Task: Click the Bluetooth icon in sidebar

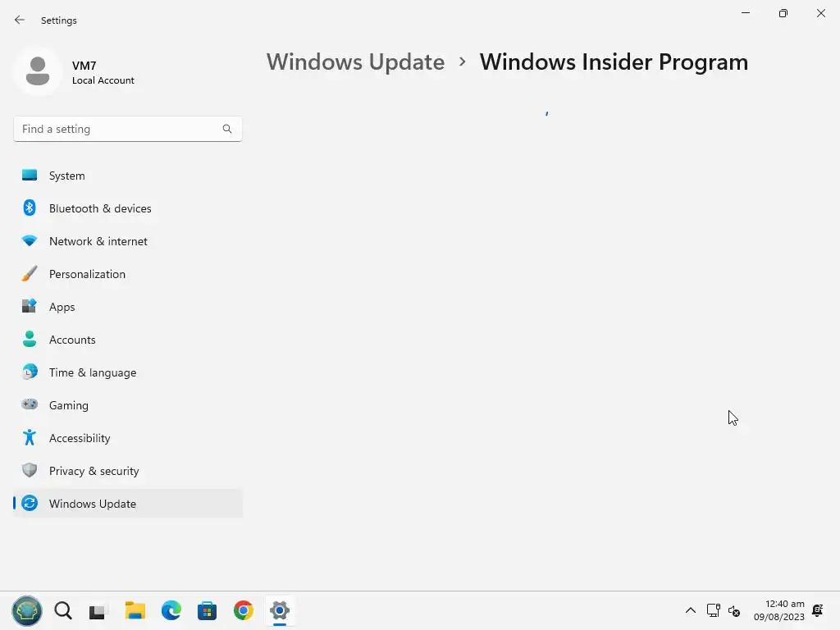Action: point(30,208)
